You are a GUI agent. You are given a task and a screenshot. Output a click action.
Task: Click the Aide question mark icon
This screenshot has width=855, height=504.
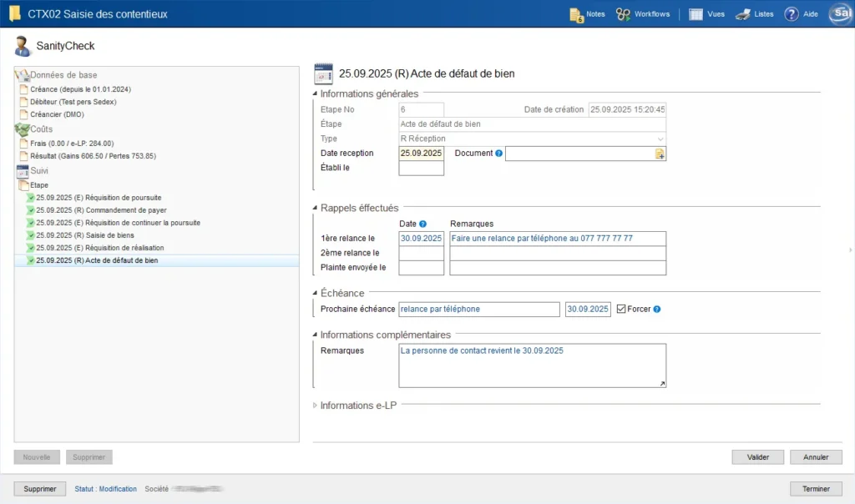[792, 14]
